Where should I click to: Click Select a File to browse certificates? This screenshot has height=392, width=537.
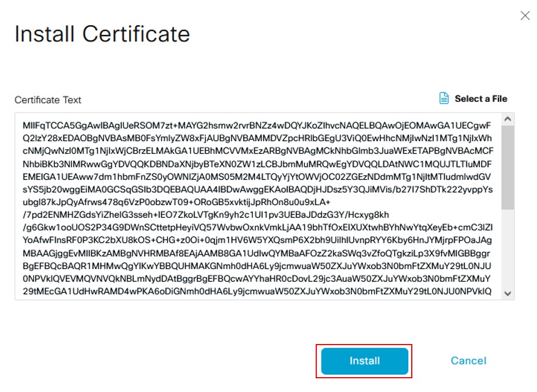pos(480,98)
